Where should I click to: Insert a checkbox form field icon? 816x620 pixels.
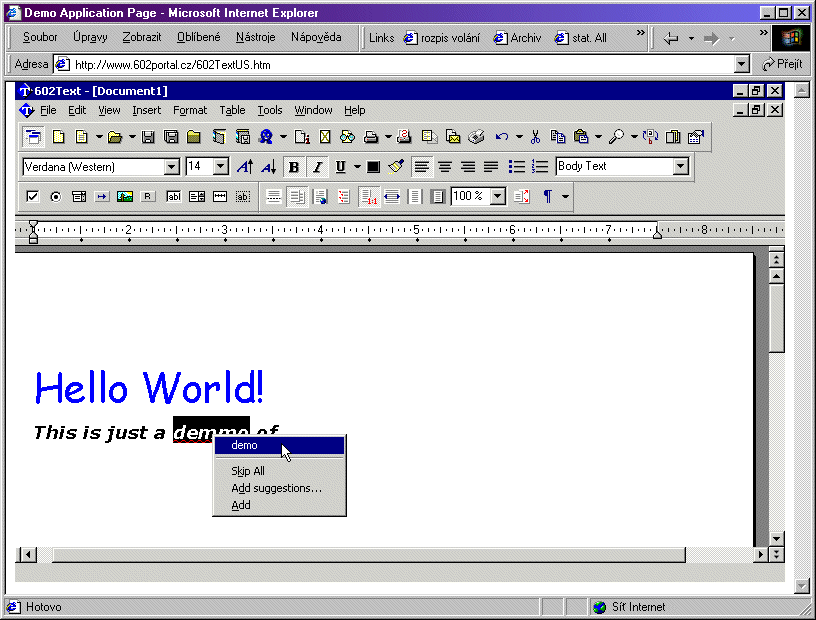point(32,197)
